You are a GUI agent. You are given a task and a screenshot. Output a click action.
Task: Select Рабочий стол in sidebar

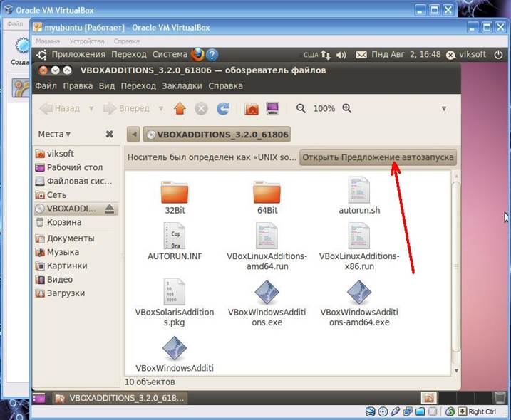(76, 167)
